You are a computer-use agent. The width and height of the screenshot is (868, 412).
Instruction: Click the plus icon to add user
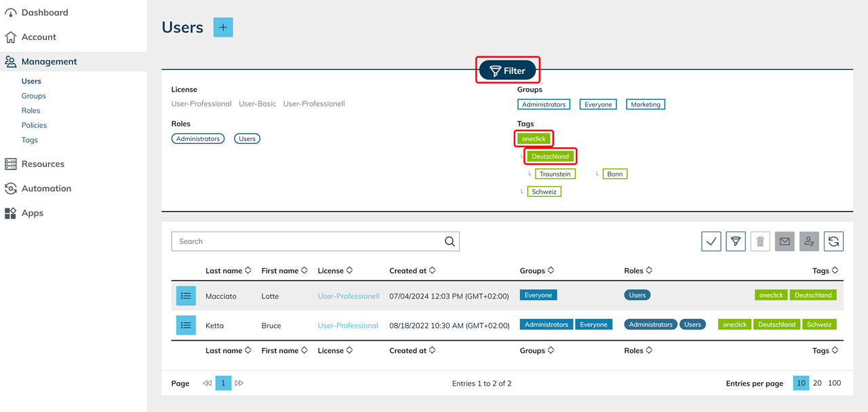click(x=223, y=27)
